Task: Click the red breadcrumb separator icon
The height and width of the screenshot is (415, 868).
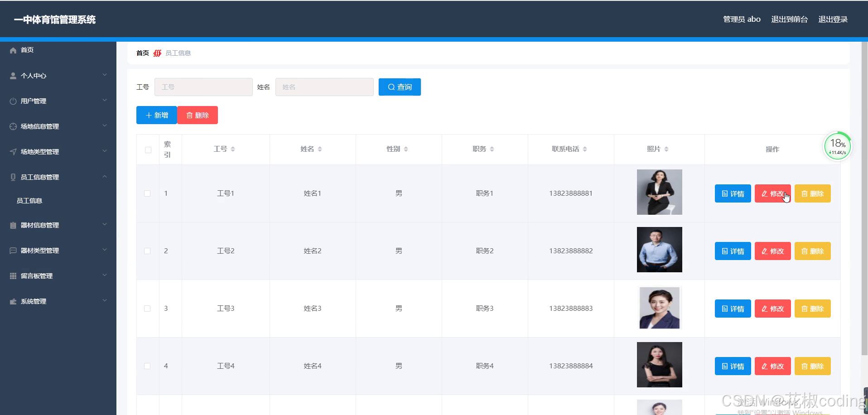Action: point(157,53)
